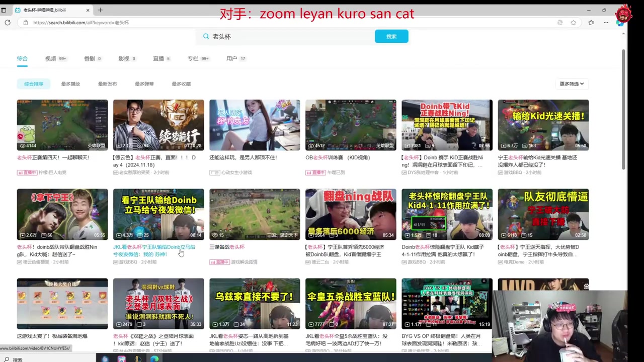Switch to the 直播 results tab
This screenshot has height=362, width=644.
pyautogui.click(x=161, y=59)
